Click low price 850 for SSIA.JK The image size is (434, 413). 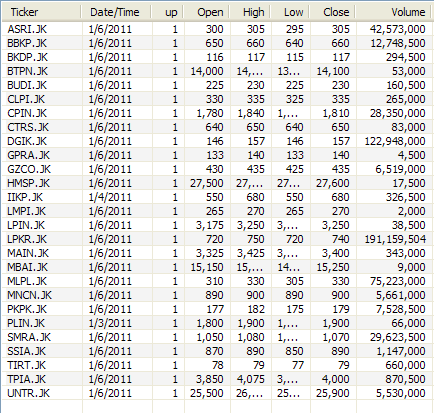295,351
